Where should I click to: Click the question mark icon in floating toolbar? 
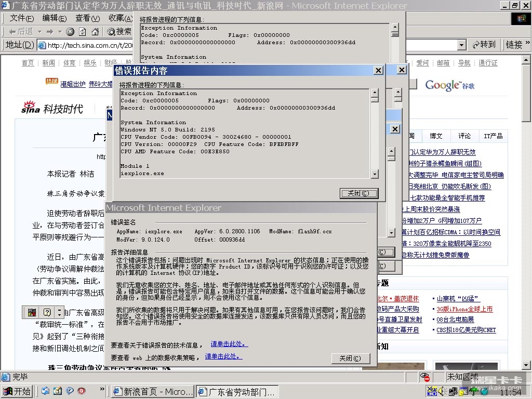pos(47,312)
